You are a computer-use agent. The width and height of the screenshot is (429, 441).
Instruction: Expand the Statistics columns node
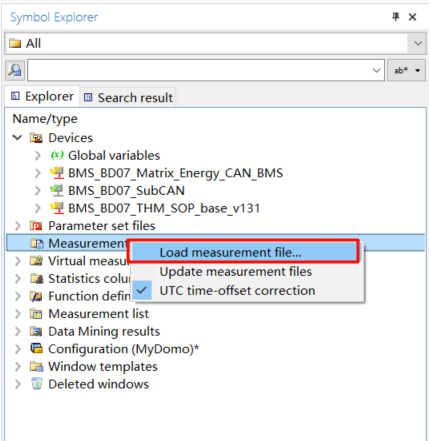pos(18,279)
